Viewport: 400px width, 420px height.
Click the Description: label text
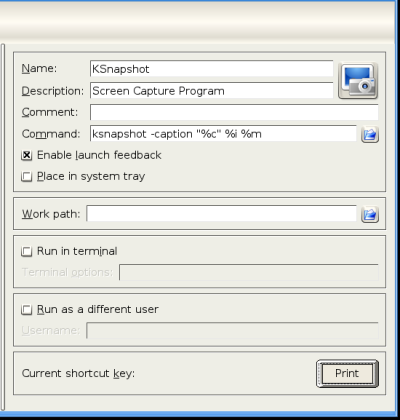[53, 91]
